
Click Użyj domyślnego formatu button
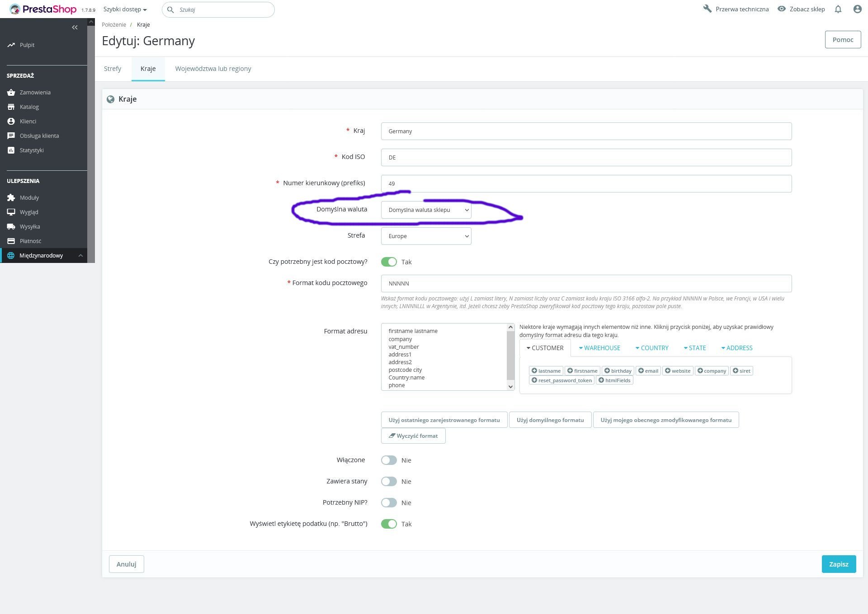[550, 420]
